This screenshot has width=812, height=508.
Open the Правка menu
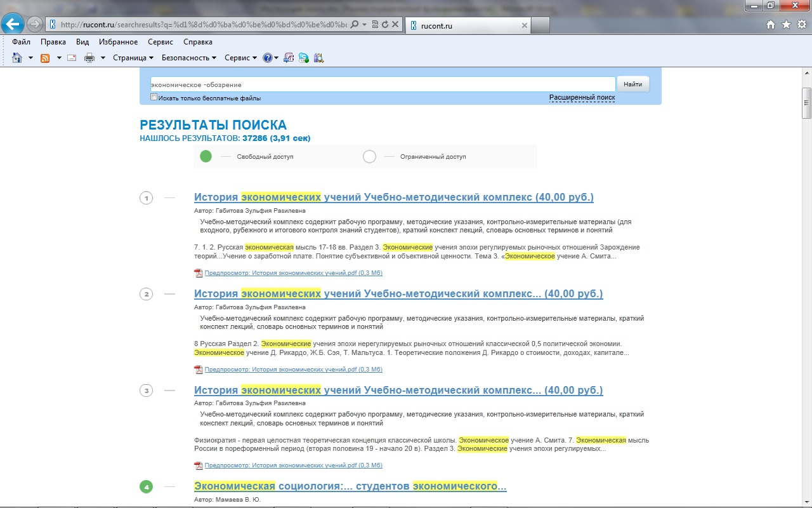[53, 42]
